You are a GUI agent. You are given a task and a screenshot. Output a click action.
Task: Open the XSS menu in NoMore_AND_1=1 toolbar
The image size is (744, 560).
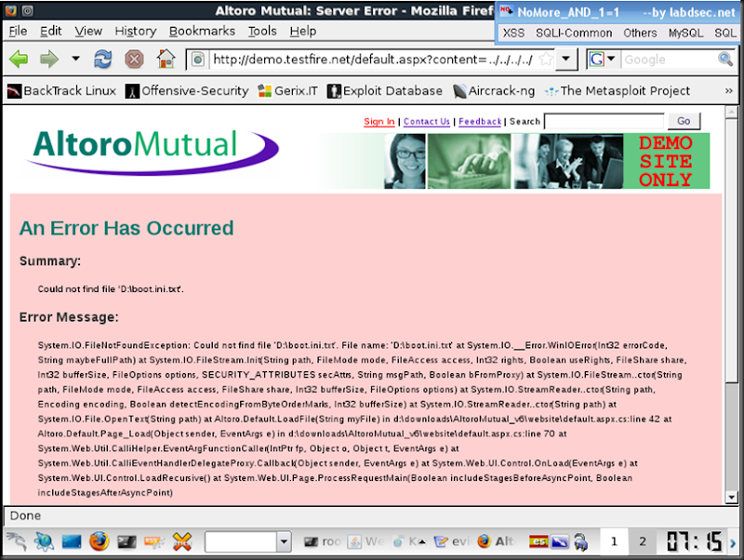click(x=513, y=33)
